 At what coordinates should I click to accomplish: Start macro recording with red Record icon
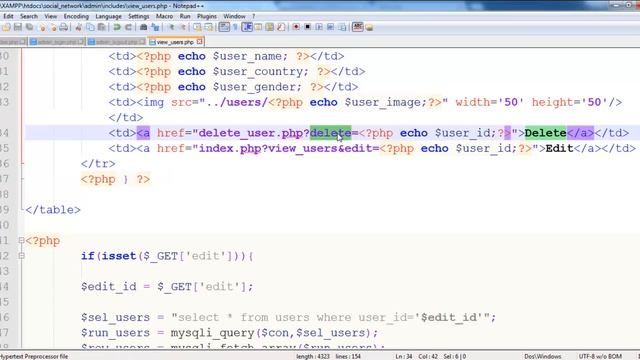coord(296,27)
